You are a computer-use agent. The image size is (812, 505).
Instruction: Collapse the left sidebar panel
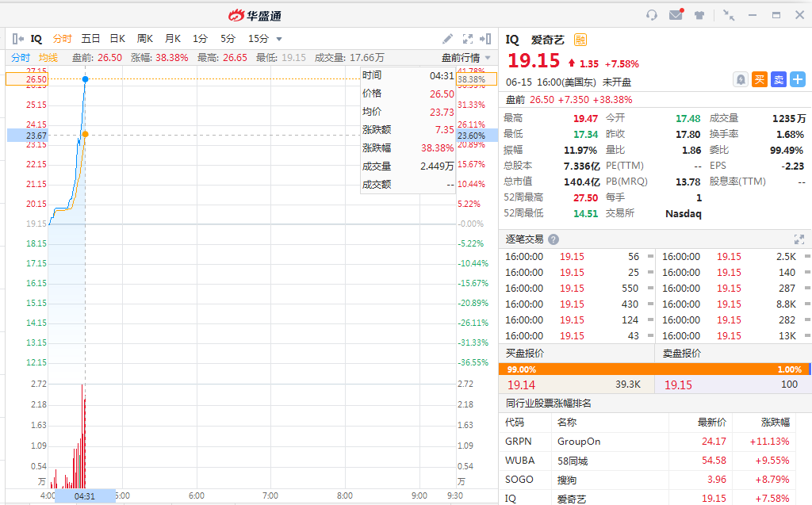point(17,39)
